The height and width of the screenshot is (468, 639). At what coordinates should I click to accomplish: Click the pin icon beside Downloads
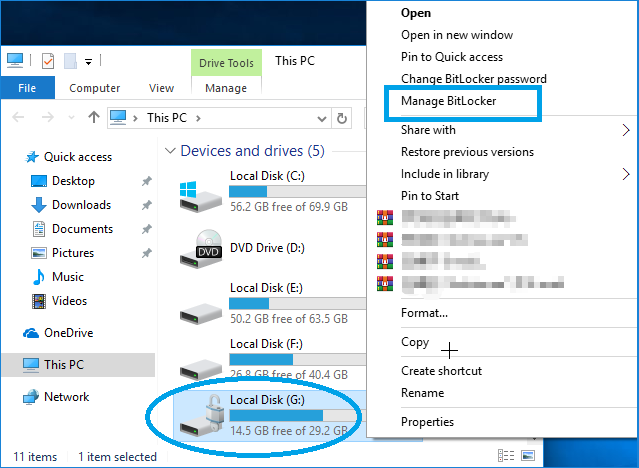click(146, 205)
